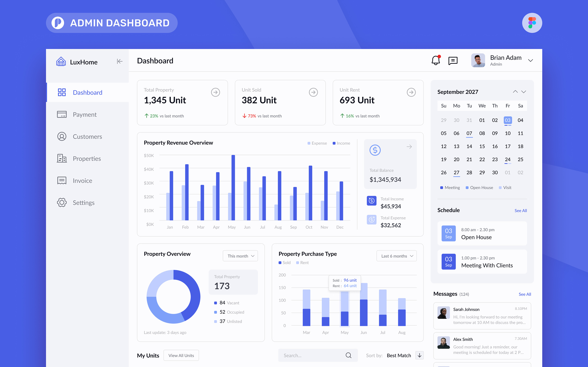Click the Total Property card arrow icon
Screen dimensions: 588x367
(215, 92)
